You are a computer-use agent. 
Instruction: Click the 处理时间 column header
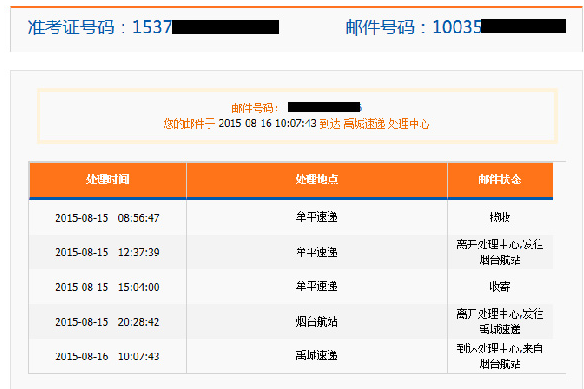coord(108,179)
